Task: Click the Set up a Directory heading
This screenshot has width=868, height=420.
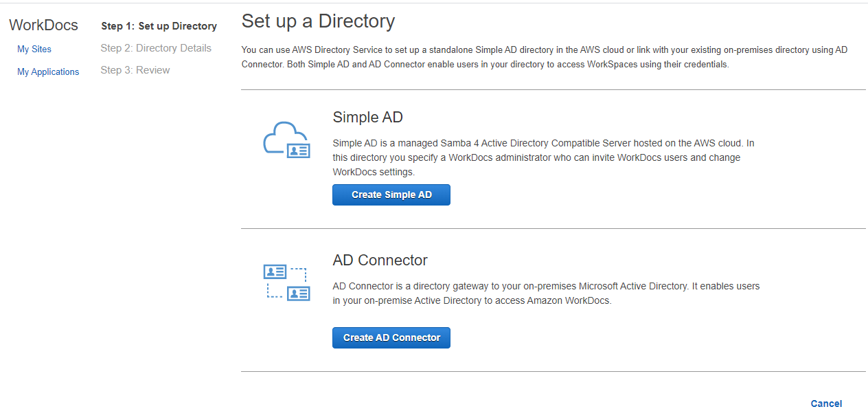Action: 318,21
